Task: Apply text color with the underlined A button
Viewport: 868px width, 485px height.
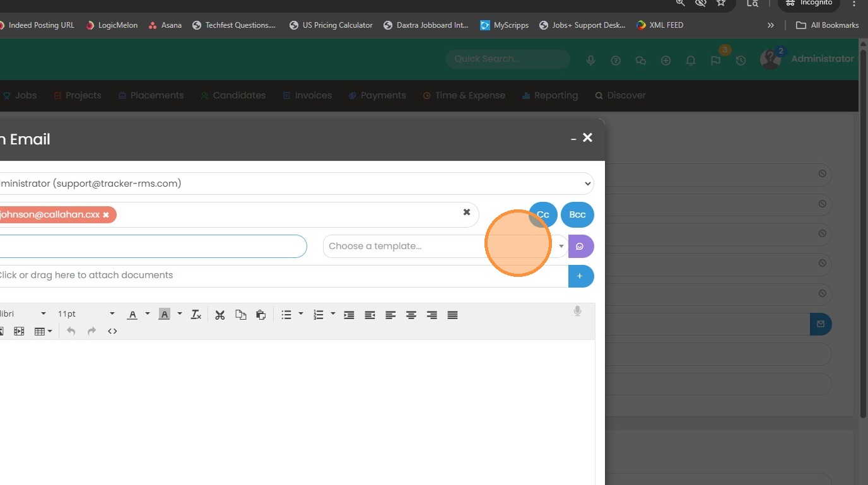Action: tap(132, 315)
